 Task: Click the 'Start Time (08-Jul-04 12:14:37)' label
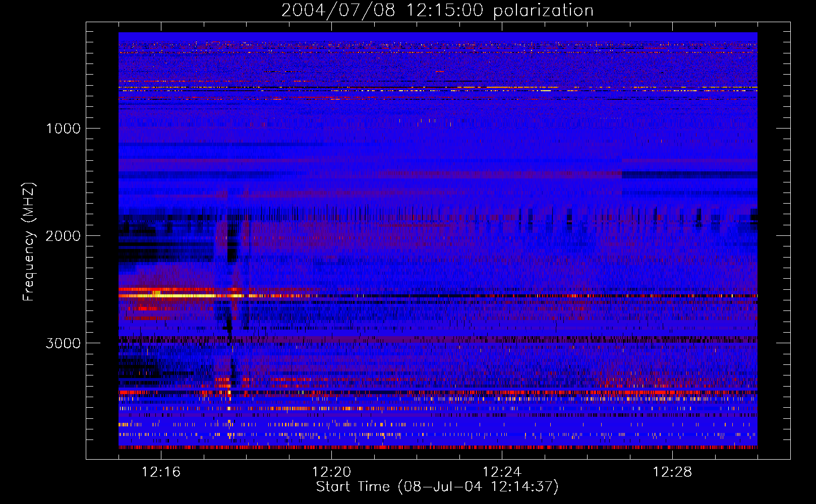(437, 487)
